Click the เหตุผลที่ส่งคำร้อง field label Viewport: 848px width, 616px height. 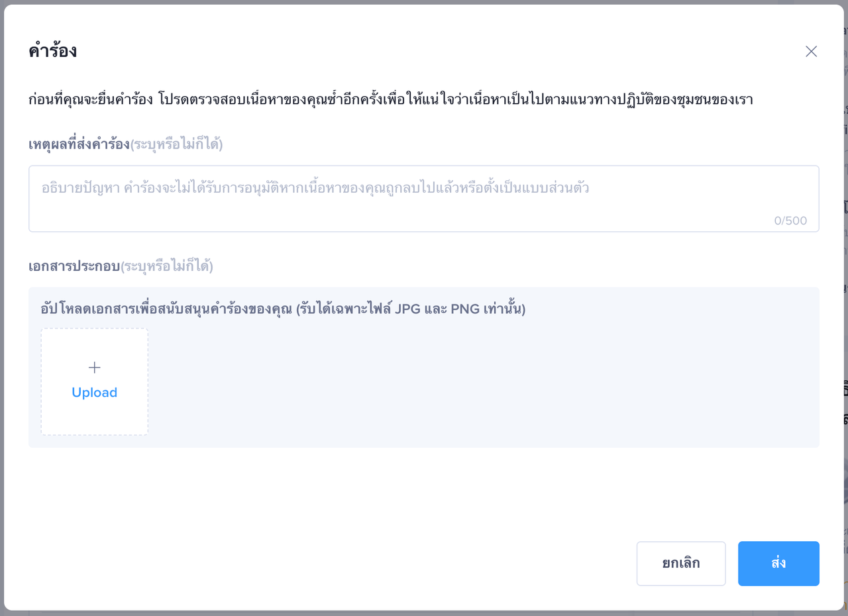pos(79,144)
